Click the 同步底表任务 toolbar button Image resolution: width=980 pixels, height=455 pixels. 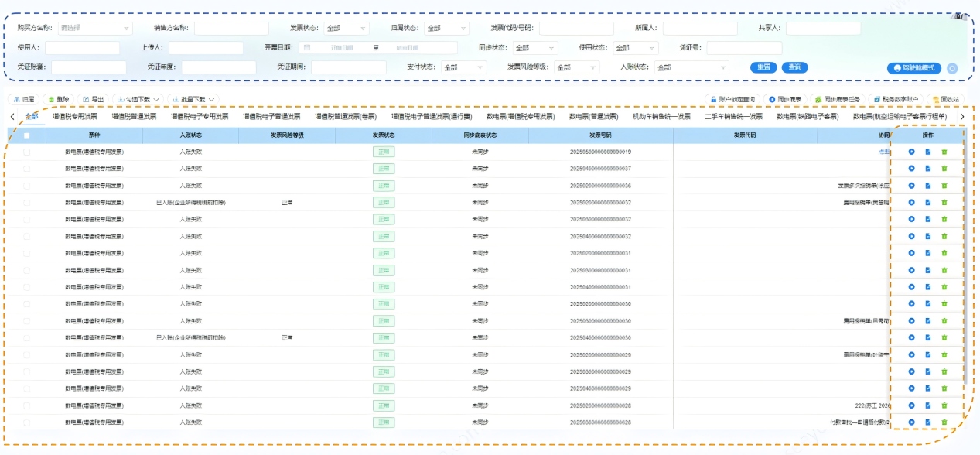(837, 99)
